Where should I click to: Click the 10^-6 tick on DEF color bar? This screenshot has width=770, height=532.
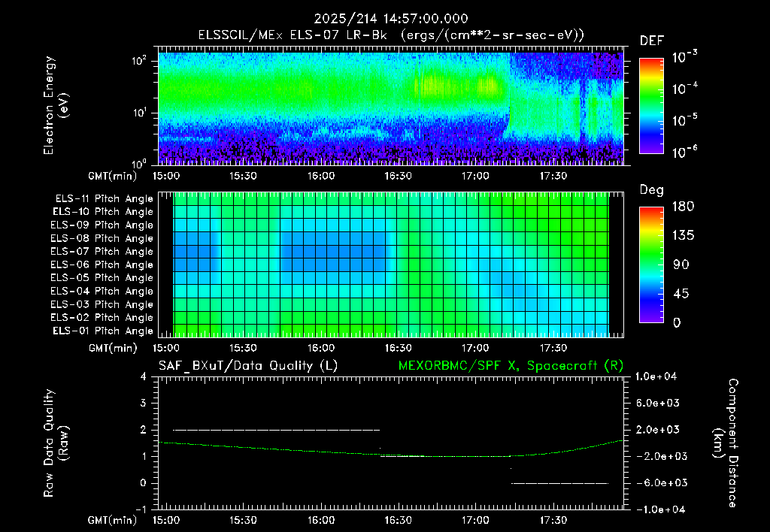[685, 152]
